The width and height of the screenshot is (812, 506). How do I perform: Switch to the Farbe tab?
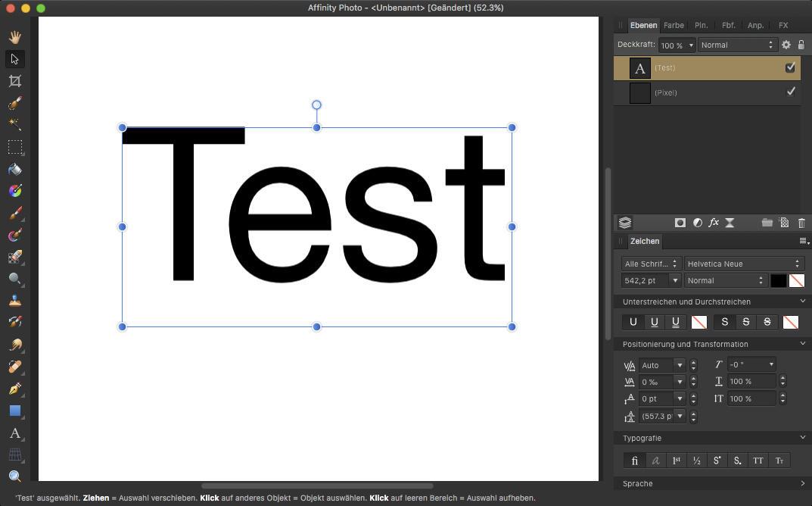674,25
